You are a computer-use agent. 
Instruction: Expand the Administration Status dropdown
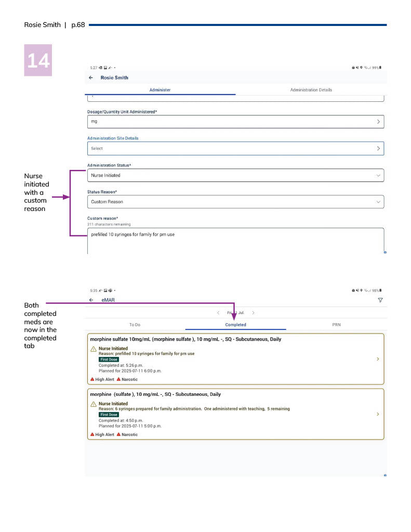(x=378, y=176)
